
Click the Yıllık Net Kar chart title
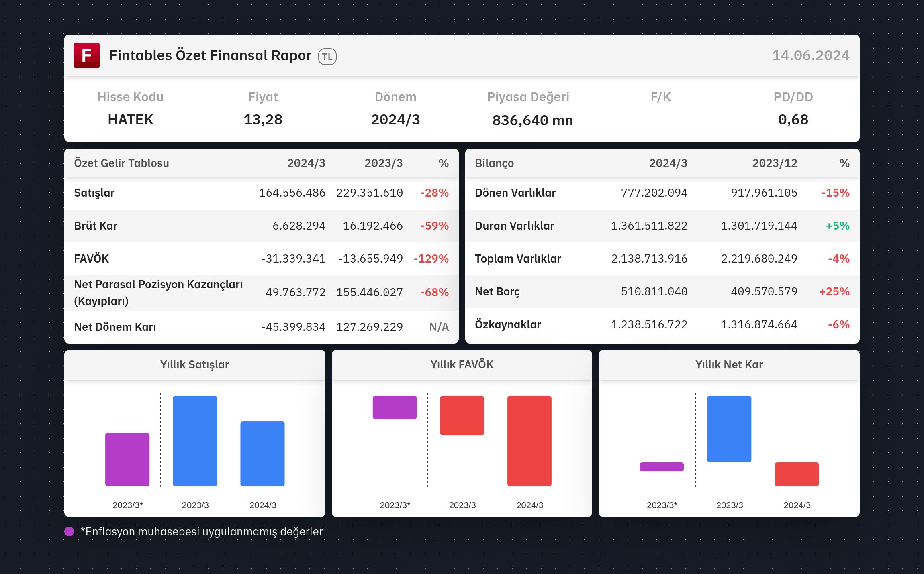729,364
